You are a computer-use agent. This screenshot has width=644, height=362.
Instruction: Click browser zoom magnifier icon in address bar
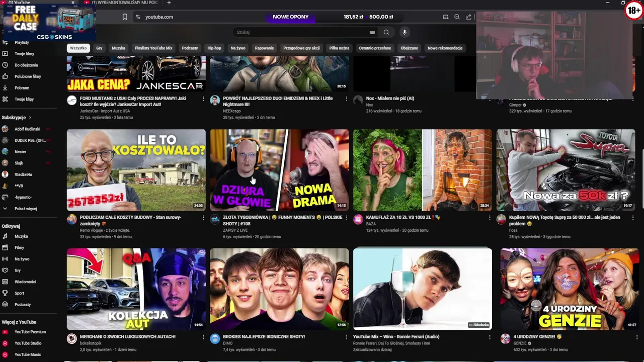(457, 17)
